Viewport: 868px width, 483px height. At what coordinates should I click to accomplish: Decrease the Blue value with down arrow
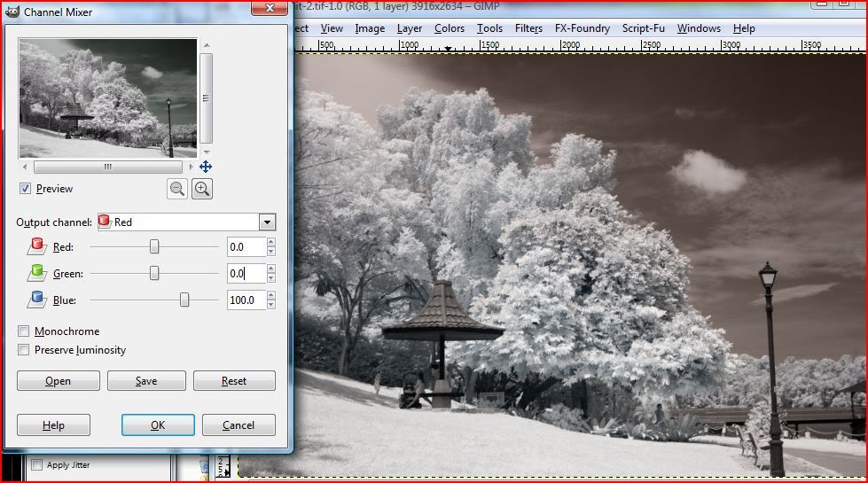tap(270, 304)
